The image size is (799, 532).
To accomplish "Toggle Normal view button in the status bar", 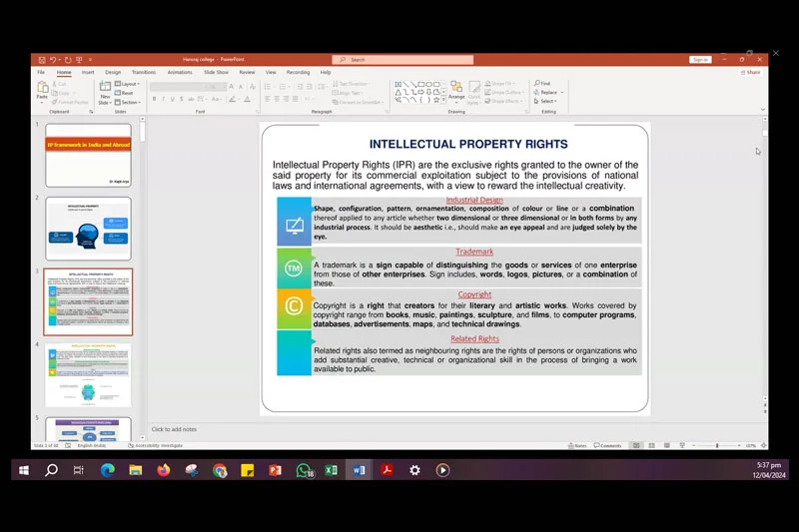I will click(x=636, y=445).
